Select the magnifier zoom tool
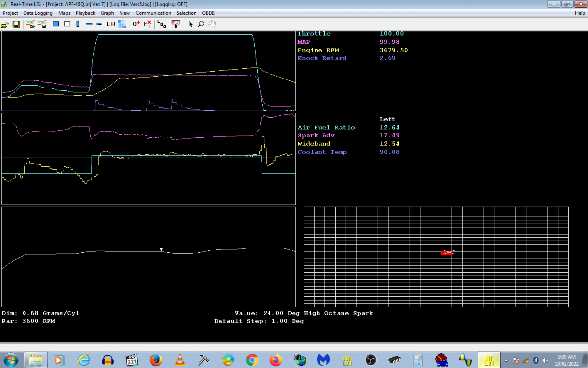This screenshot has height=368, width=588. click(201, 24)
